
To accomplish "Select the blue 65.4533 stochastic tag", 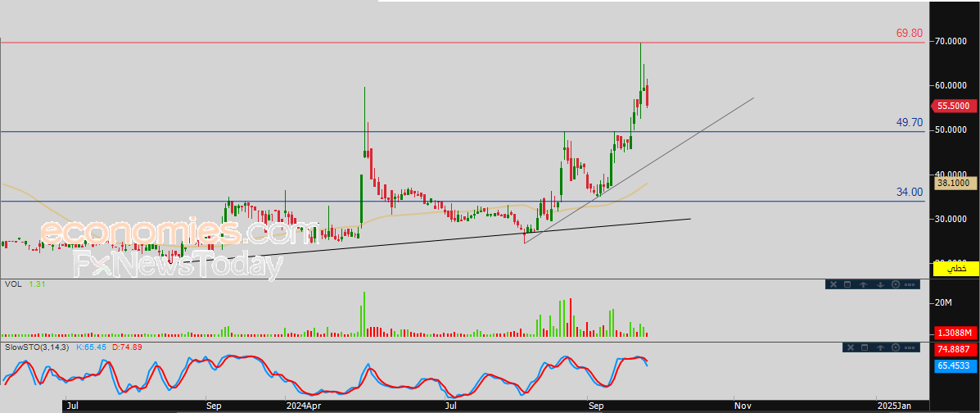I will (955, 365).
